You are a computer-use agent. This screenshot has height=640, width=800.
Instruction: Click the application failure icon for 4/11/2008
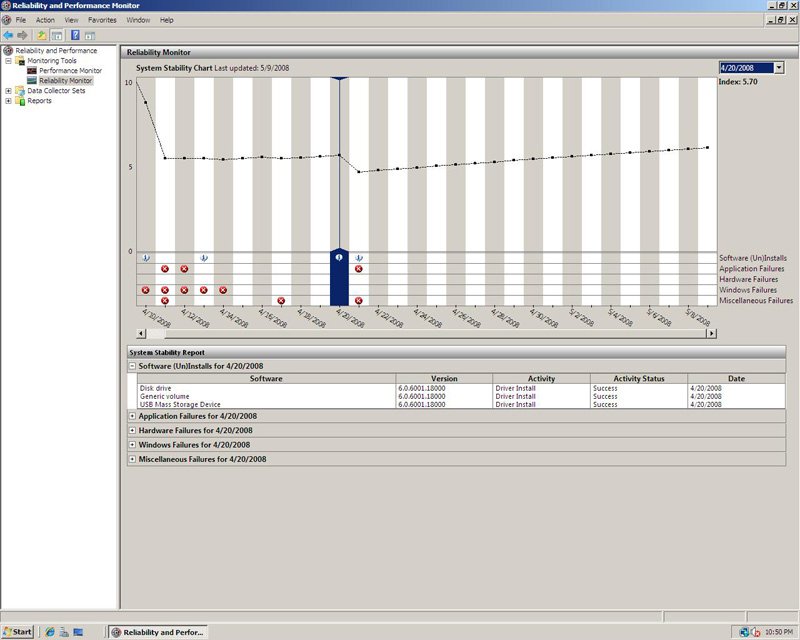pos(165,268)
